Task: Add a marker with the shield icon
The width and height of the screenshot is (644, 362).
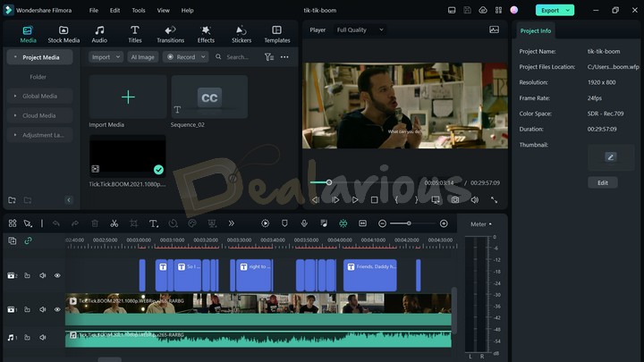Action: (284, 223)
